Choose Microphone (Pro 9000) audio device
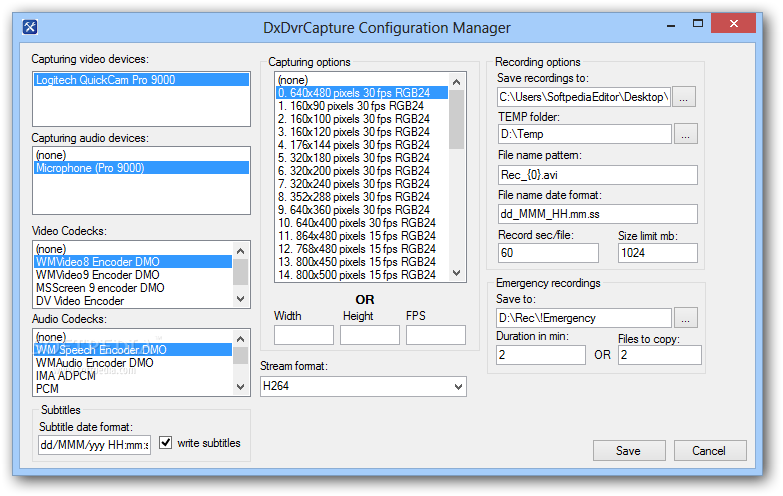Image resolution: width=783 pixels, height=496 pixels. [141, 168]
